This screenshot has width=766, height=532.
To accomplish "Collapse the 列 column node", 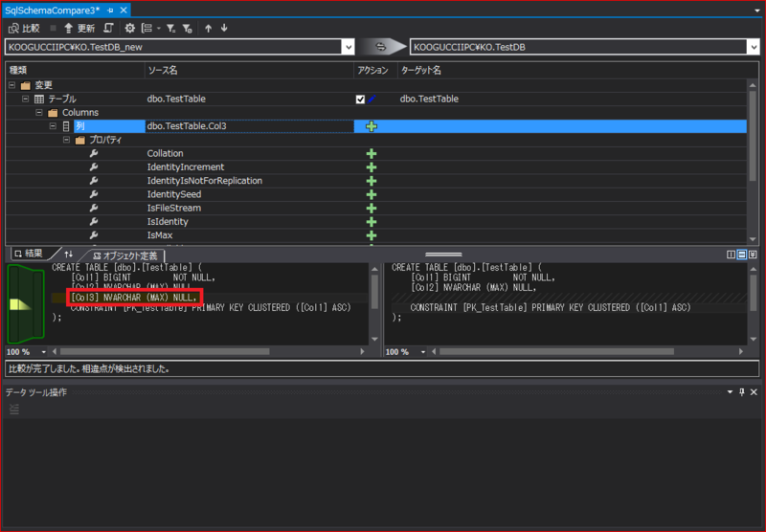I will pyautogui.click(x=53, y=126).
